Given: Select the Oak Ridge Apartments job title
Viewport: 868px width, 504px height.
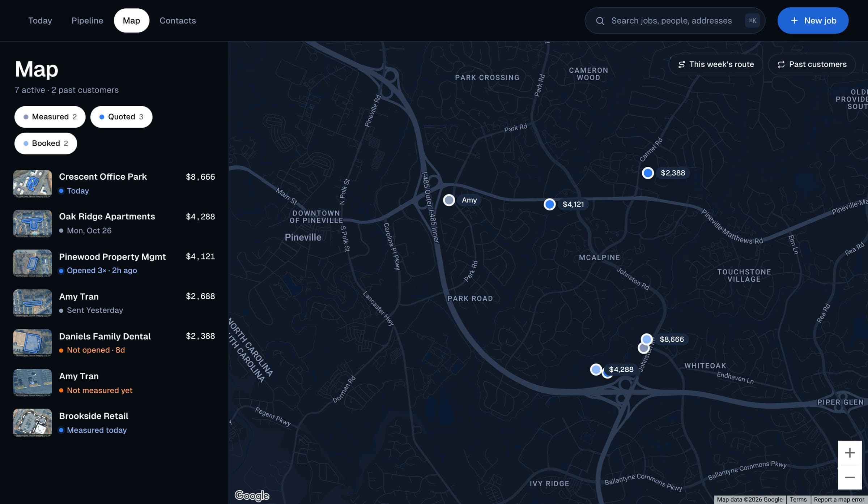Looking at the screenshot, I should pyautogui.click(x=107, y=216).
